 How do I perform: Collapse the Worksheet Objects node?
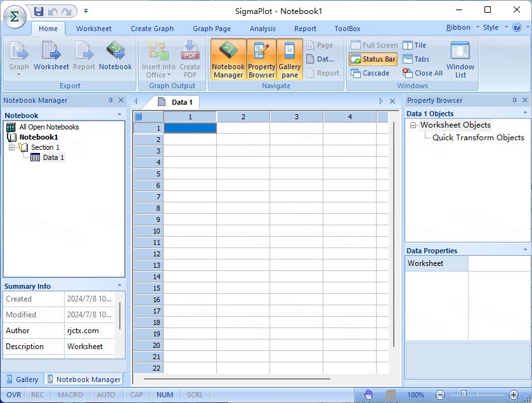tap(413, 125)
